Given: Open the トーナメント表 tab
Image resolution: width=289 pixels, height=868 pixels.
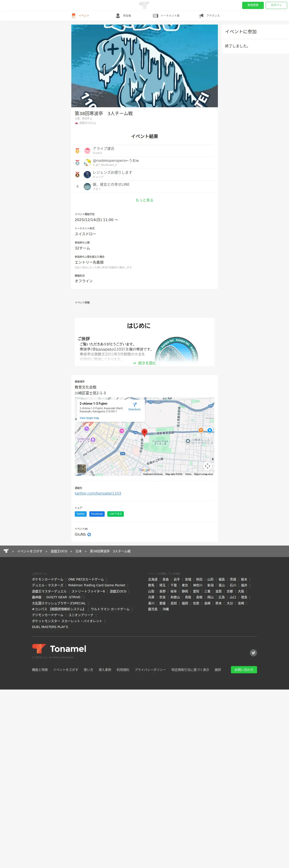Looking at the screenshot, I should point(166,16).
